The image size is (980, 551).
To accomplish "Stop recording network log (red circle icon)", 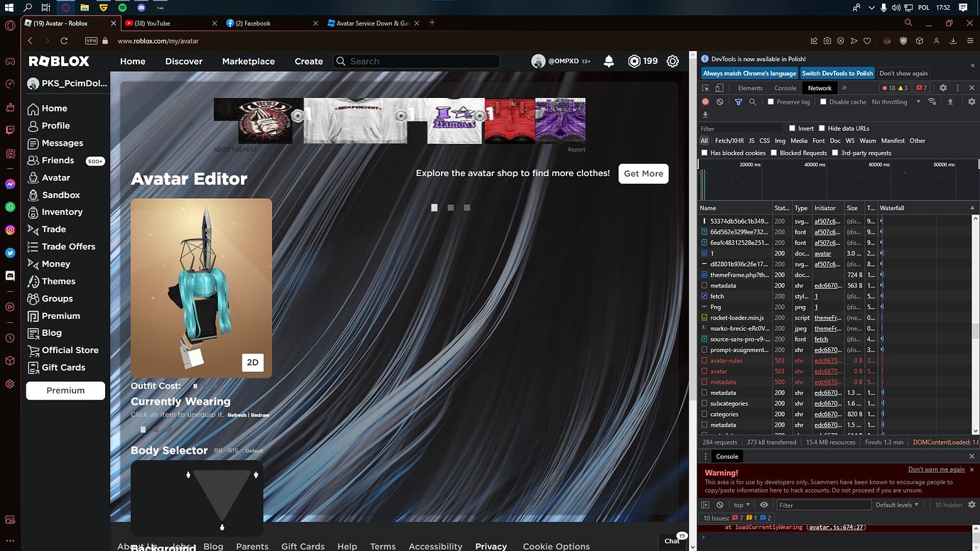I will tap(704, 102).
